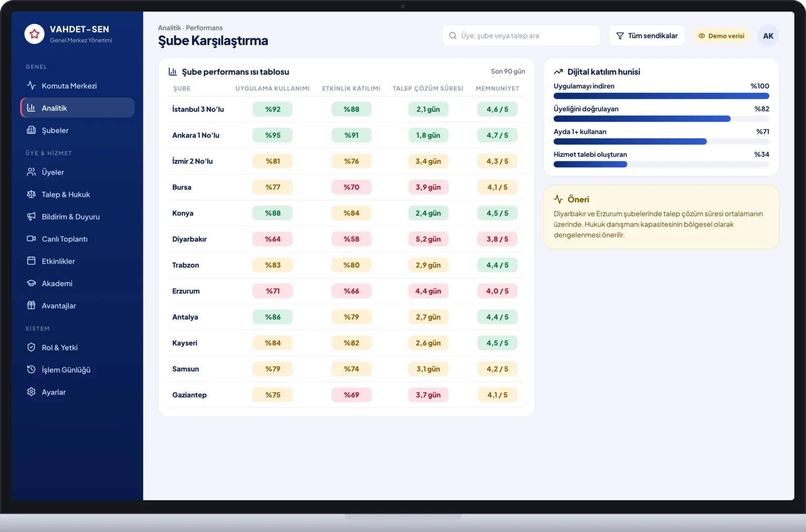Click the Etkinlikler calendar icon

pos(31,261)
